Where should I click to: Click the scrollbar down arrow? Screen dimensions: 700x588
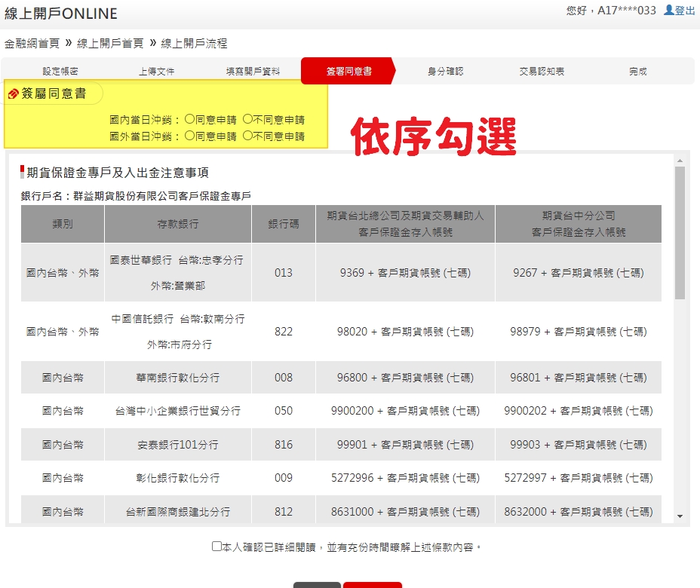click(680, 516)
